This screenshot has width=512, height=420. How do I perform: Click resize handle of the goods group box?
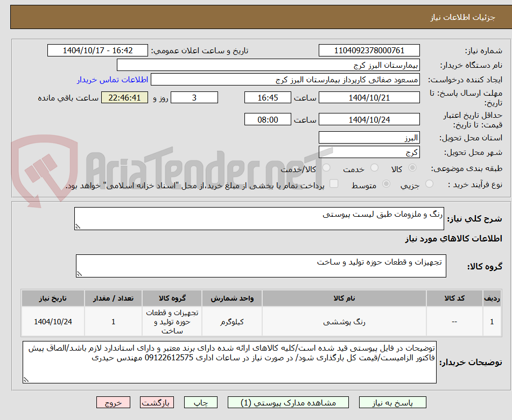79,274
